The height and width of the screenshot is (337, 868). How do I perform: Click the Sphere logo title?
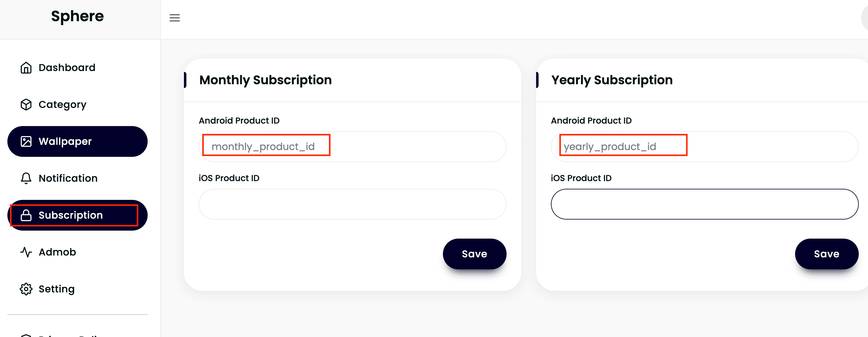tap(78, 16)
